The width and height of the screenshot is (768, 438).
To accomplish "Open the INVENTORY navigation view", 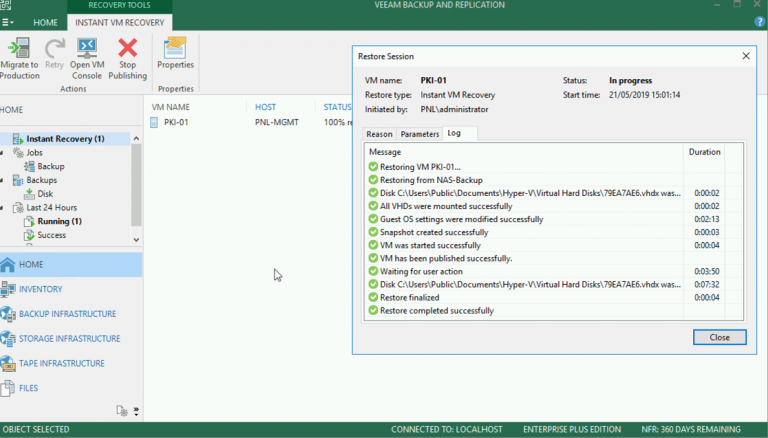I will [x=71, y=289].
